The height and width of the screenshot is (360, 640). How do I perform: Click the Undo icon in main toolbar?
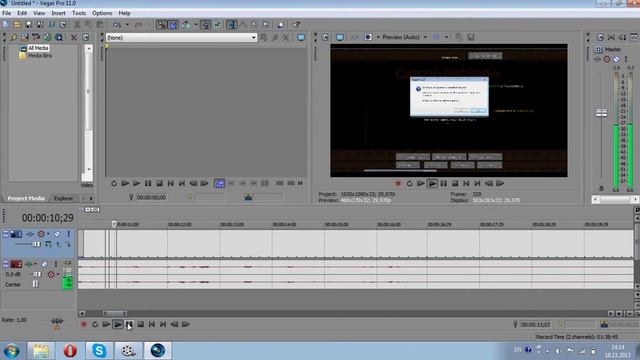[x=117, y=24]
